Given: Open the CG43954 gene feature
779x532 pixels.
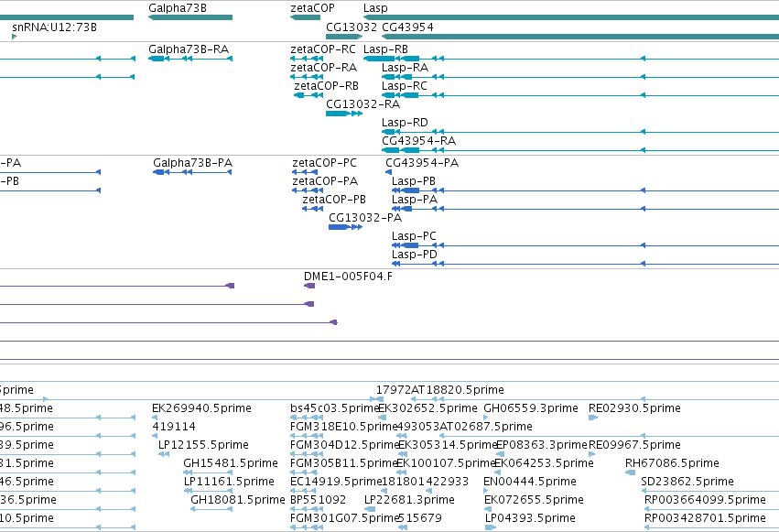Looking at the screenshot, I should tap(580, 37).
